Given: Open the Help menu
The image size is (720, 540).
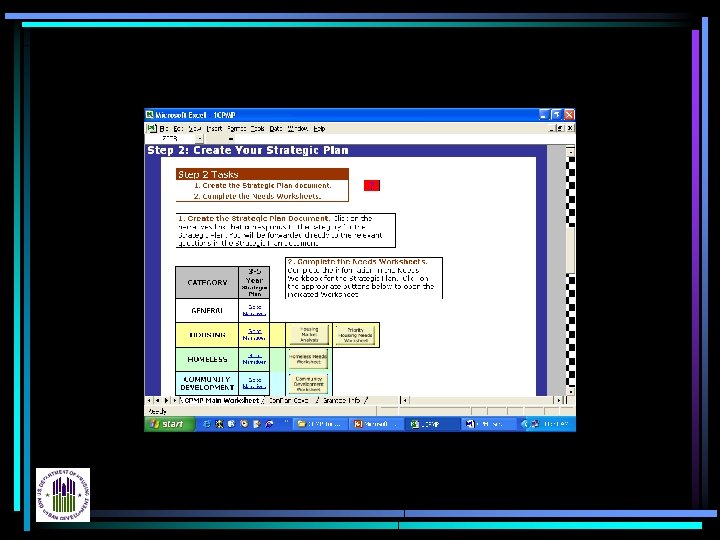Looking at the screenshot, I should pos(319,129).
